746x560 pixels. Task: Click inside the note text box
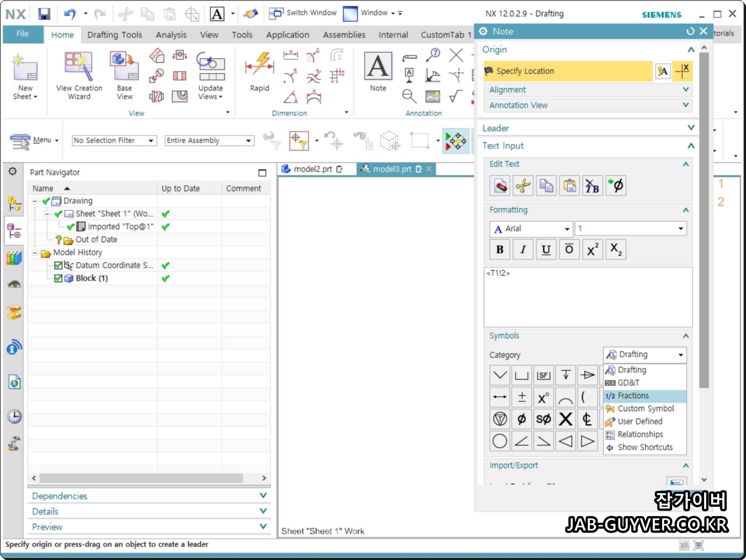[x=588, y=297]
